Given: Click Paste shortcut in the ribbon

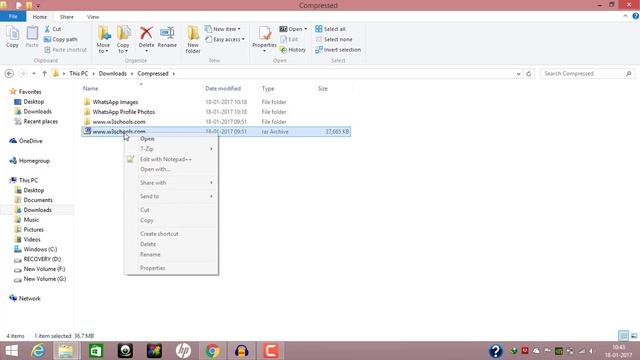Looking at the screenshot, I should tap(65, 49).
